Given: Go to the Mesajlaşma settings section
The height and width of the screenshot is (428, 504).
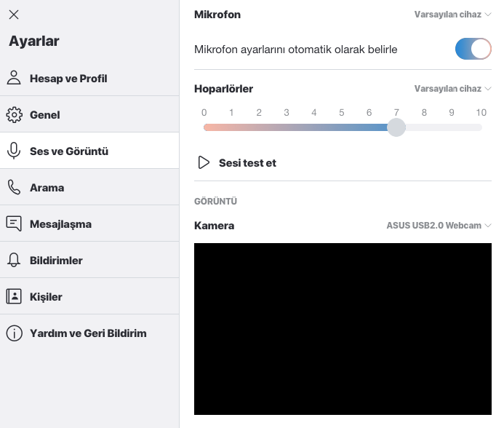Looking at the screenshot, I should pyautogui.click(x=60, y=224).
